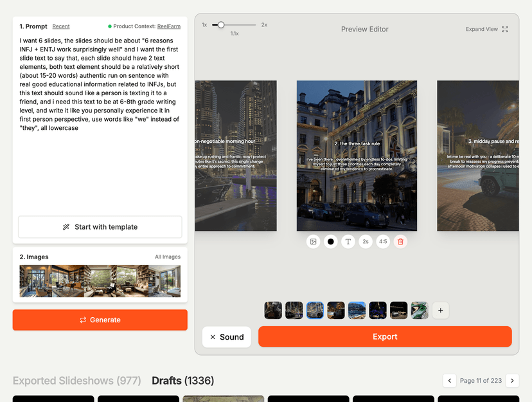This screenshot has height=402, width=532.
Task: Select the second slide thumbnail in the strip
Action: [x=294, y=310]
